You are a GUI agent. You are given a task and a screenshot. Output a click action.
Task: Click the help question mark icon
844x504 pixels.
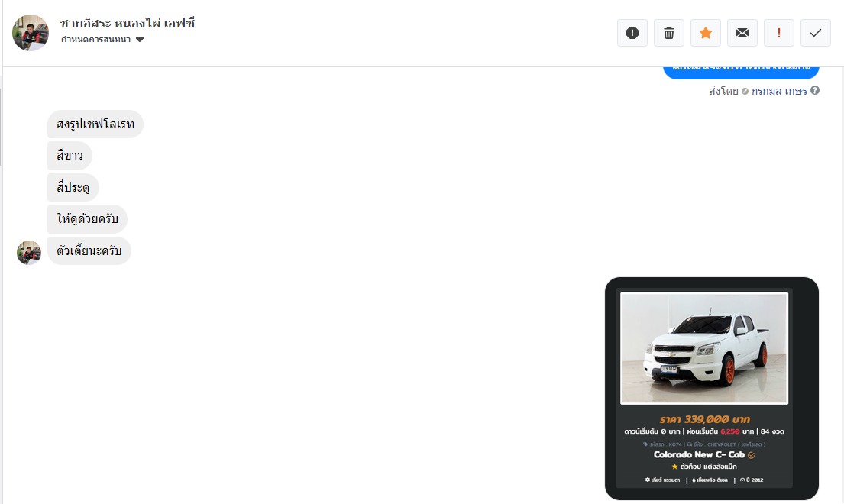tap(815, 90)
